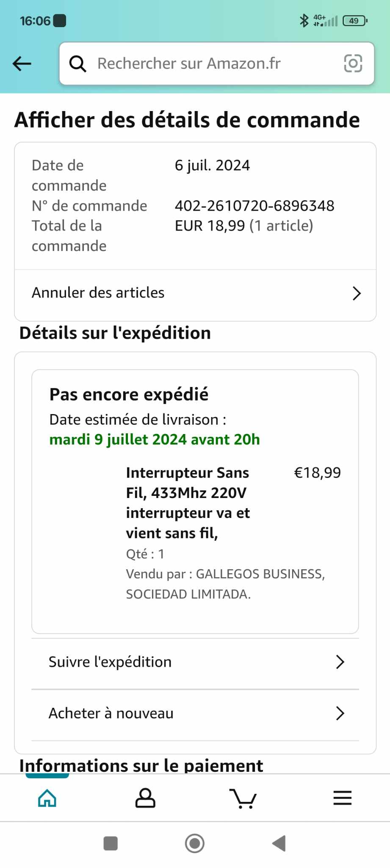This screenshot has width=390, height=868.
Task: Open the camera lens scan icon
Action: click(x=353, y=64)
